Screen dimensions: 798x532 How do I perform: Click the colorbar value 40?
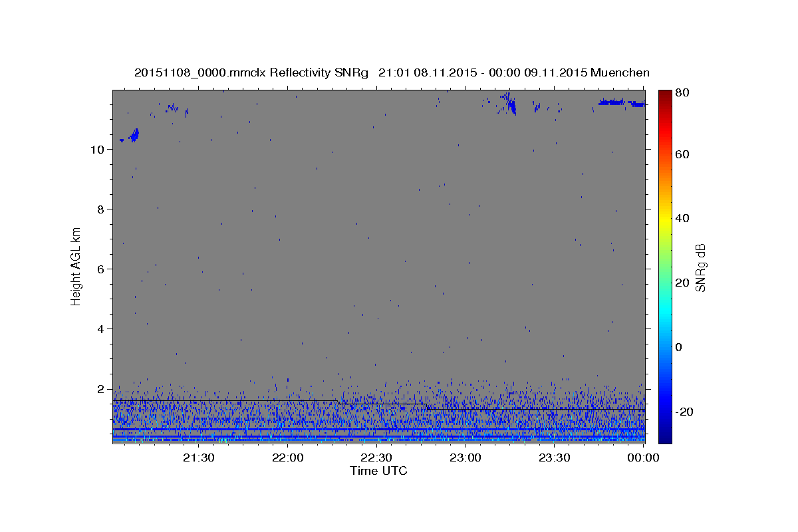[x=683, y=218]
